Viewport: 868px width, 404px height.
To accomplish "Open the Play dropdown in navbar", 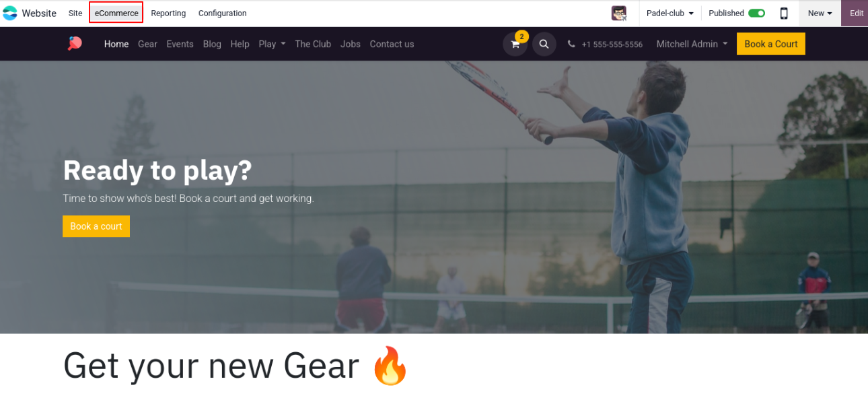I will [272, 44].
